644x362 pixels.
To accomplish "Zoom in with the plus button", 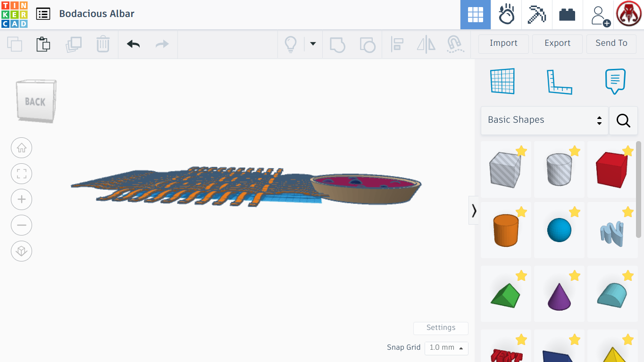I will [21, 199].
